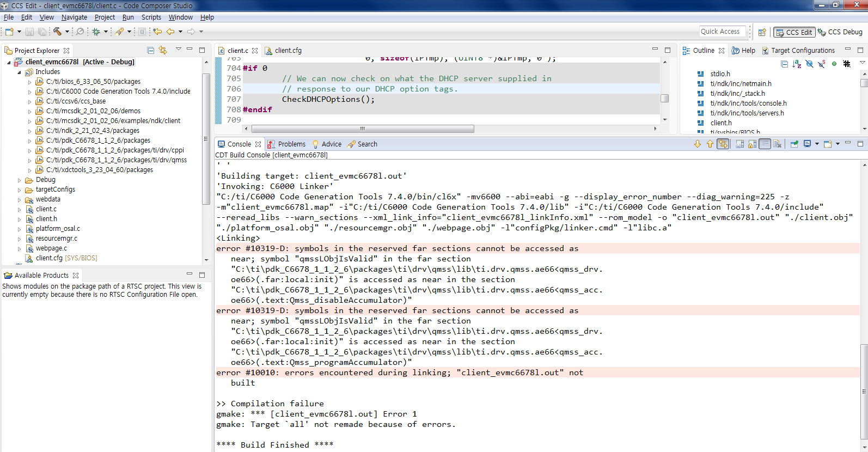This screenshot has height=452, width=868.
Task: Go to previous error in Console
Action: [710, 144]
